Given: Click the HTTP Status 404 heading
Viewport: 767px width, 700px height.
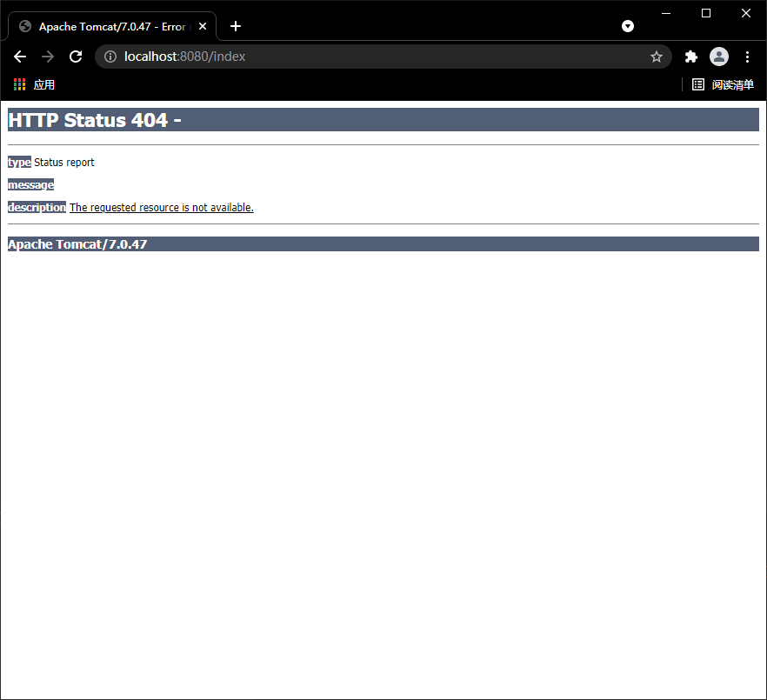Looking at the screenshot, I should point(383,120).
